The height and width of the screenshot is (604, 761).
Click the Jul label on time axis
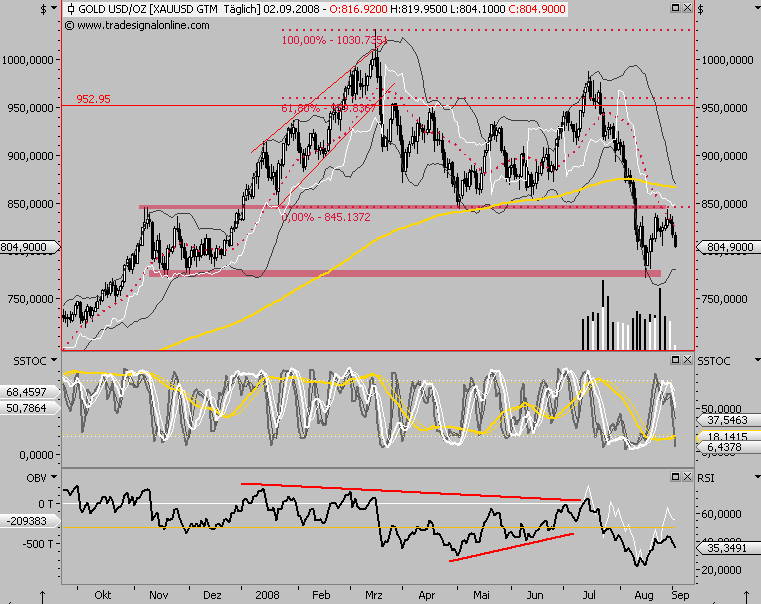589,595
